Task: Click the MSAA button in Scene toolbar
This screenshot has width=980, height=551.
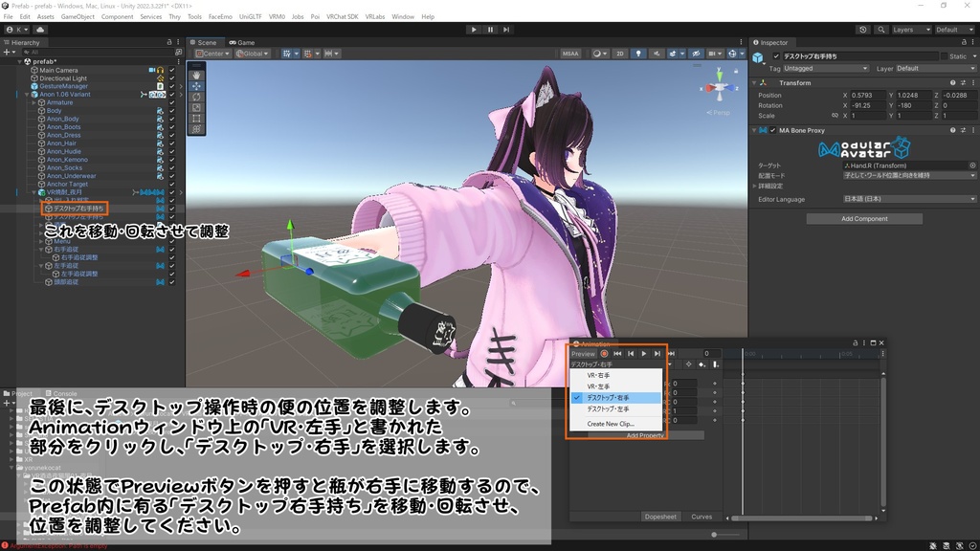Action: [x=570, y=54]
